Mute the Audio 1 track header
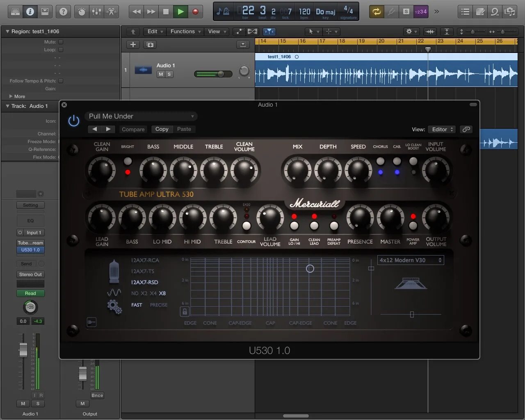The image size is (525, 420). pyautogui.click(x=161, y=74)
